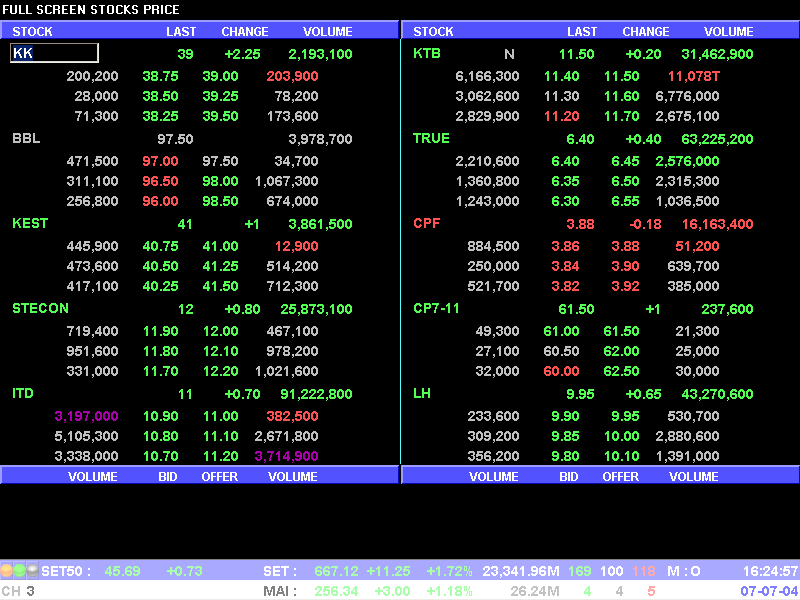The image size is (800, 600).
Task: Click CP7-11 total volume 237,600
Action: [x=728, y=309]
